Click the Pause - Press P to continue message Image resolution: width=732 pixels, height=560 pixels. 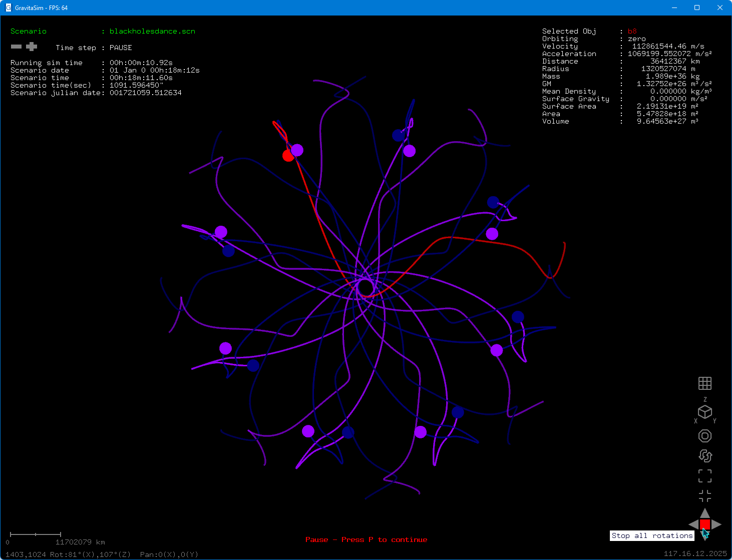(366, 539)
